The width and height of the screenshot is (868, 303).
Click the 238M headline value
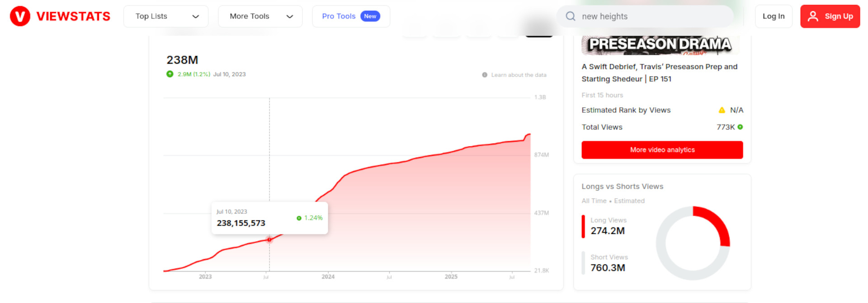pos(182,60)
